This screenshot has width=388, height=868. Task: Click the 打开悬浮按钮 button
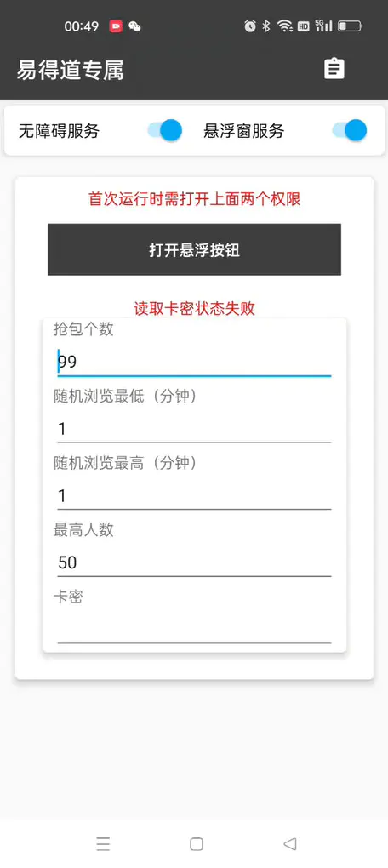(x=194, y=249)
